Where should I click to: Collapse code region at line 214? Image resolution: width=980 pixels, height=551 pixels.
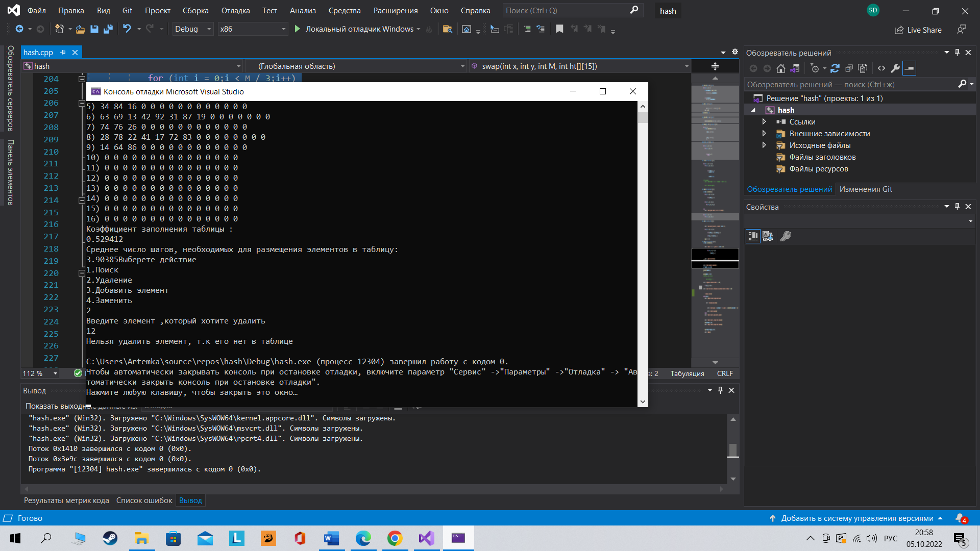point(82,201)
